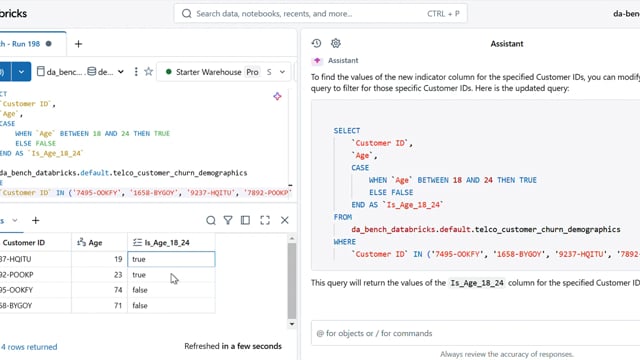
Task: Click the Assistant avatar icon in the chat
Action: coord(317,60)
